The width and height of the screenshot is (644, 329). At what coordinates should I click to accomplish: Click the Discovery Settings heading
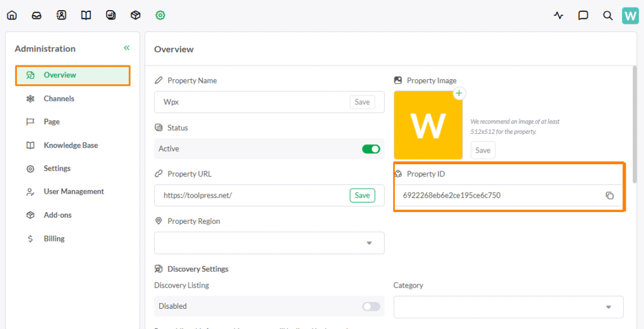(198, 269)
